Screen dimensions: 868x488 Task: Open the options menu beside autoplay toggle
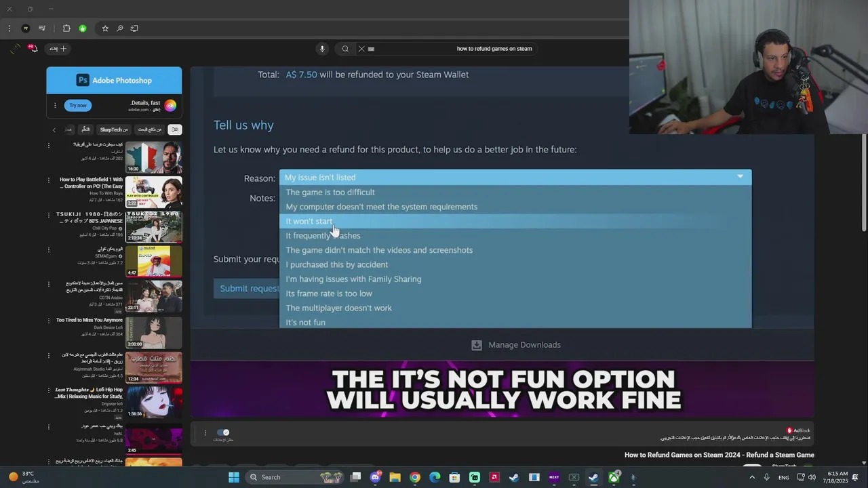(205, 432)
